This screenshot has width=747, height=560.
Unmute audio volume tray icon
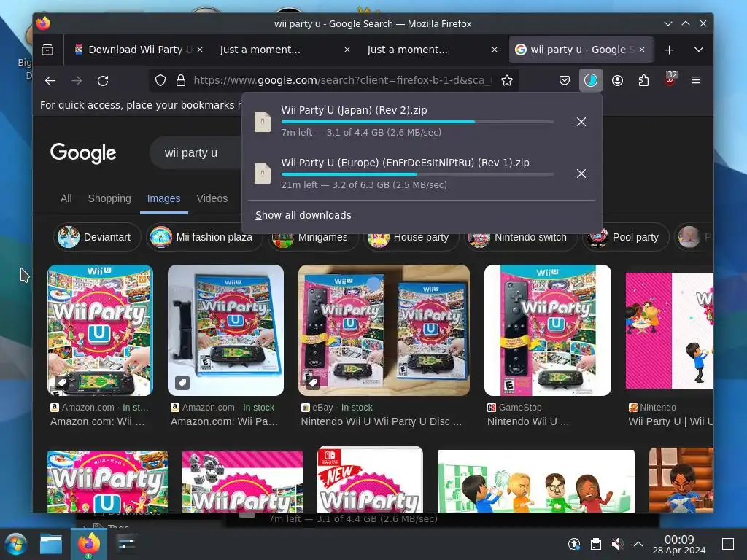coord(617,544)
